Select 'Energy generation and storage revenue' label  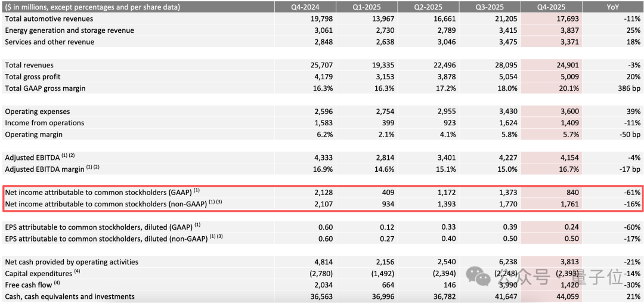(x=69, y=30)
